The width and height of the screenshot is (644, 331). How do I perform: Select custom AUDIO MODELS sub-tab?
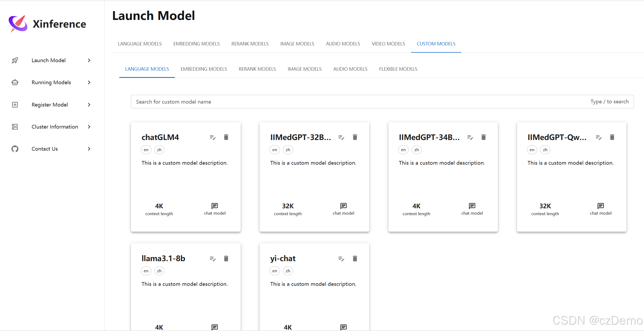350,69
